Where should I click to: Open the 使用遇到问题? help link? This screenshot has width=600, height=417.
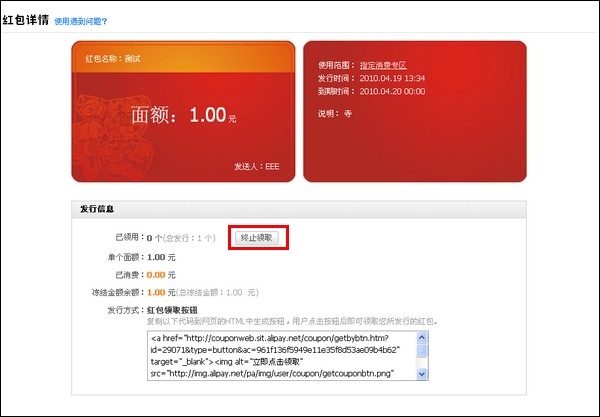80,21
